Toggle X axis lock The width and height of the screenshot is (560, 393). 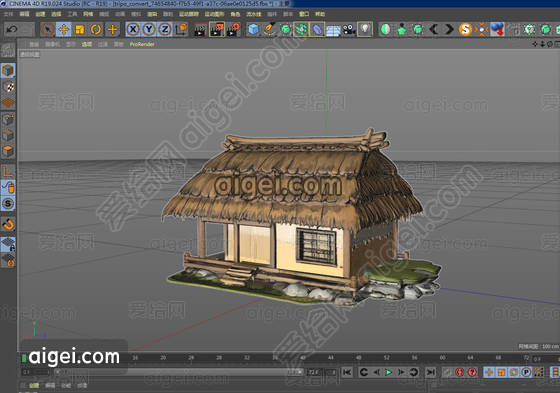point(133,29)
